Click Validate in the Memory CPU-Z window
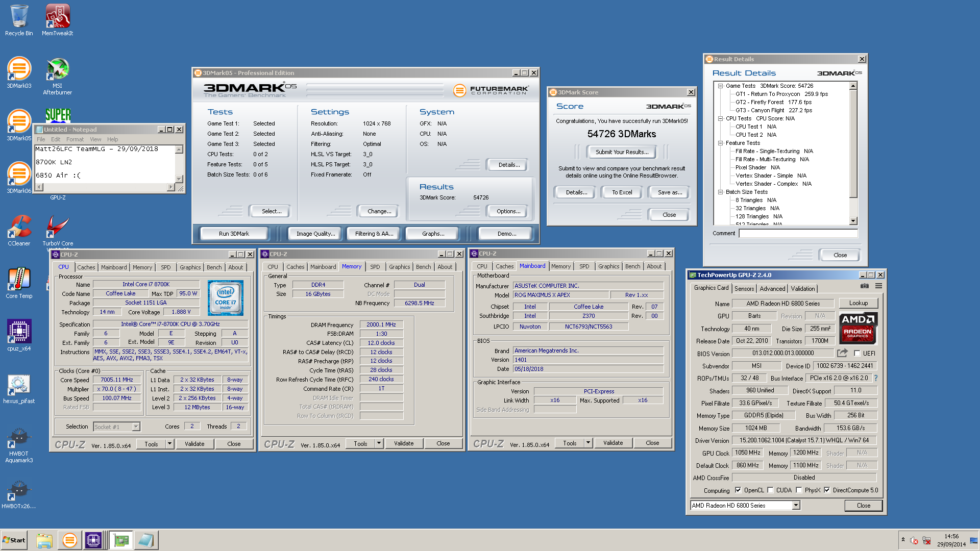Screen dimensions: 980x551 (x=403, y=443)
